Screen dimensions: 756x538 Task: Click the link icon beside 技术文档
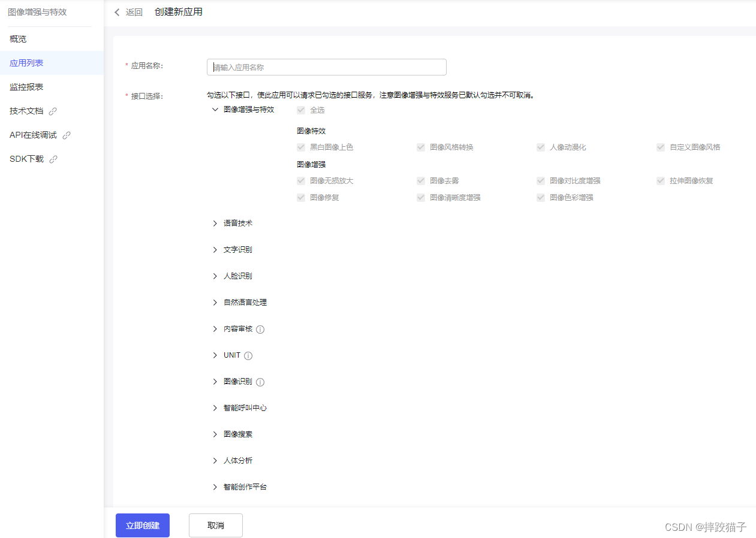(53, 111)
